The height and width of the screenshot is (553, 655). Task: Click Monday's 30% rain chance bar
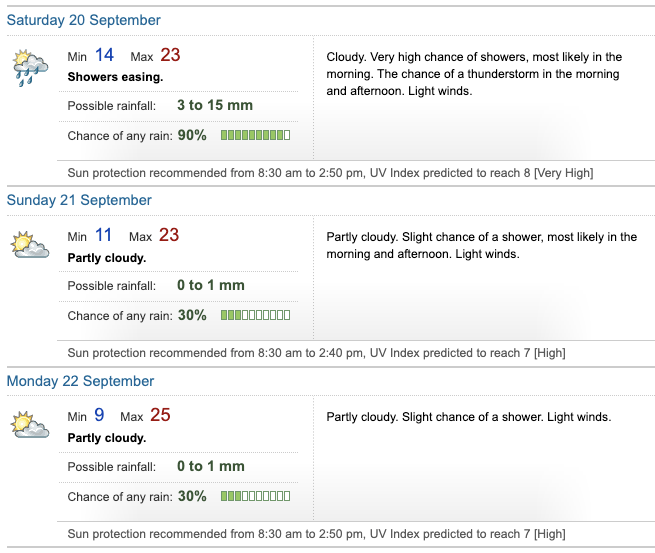[255, 496]
